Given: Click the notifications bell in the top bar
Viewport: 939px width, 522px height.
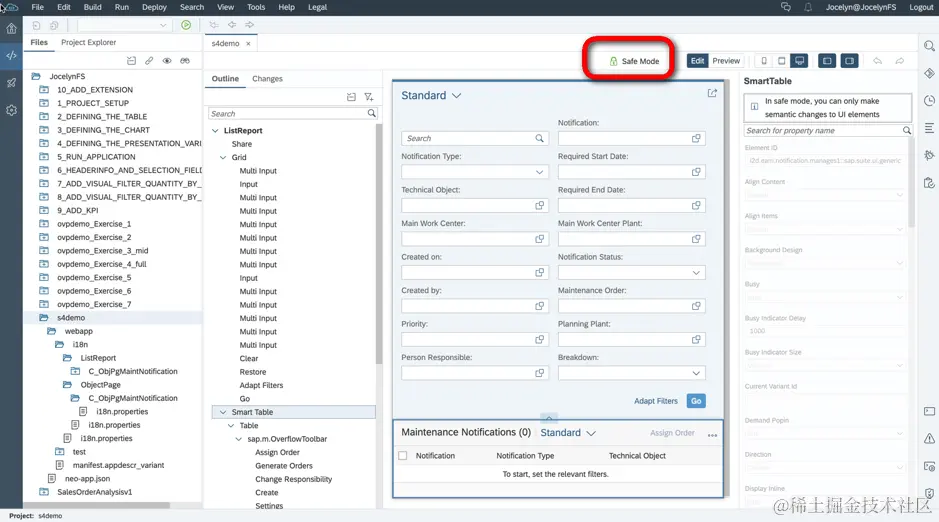Looking at the screenshot, I should coord(808,7).
